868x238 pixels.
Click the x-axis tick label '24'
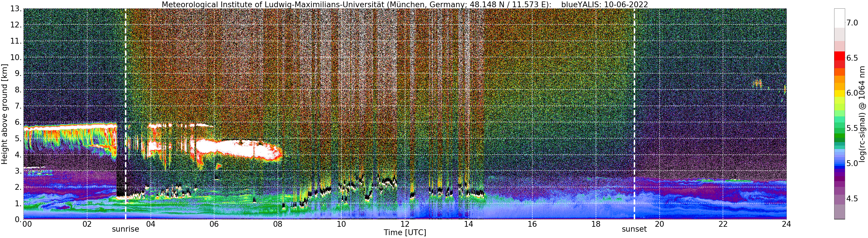[x=786, y=224]
